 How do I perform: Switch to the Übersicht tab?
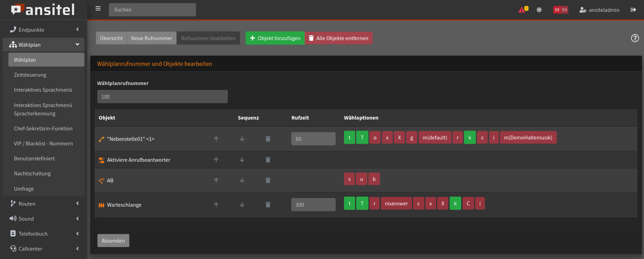(x=111, y=38)
